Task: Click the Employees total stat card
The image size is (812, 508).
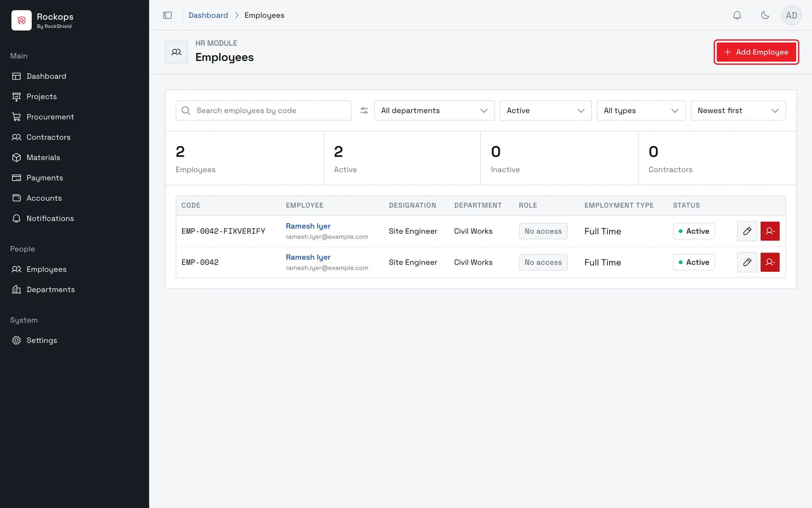Action: (x=244, y=158)
